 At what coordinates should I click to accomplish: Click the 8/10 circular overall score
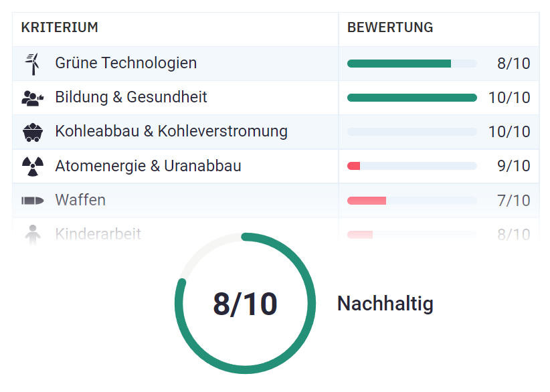[245, 304]
